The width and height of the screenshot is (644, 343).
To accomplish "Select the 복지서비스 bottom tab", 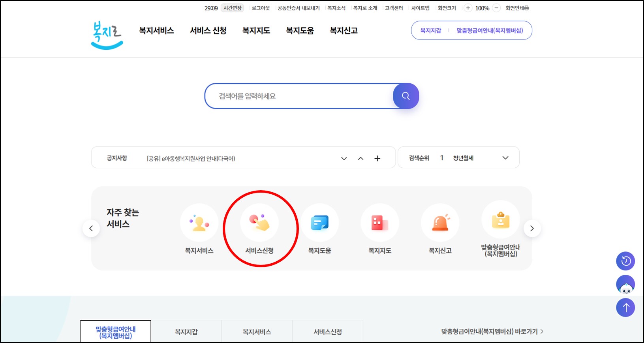I will coord(257,332).
